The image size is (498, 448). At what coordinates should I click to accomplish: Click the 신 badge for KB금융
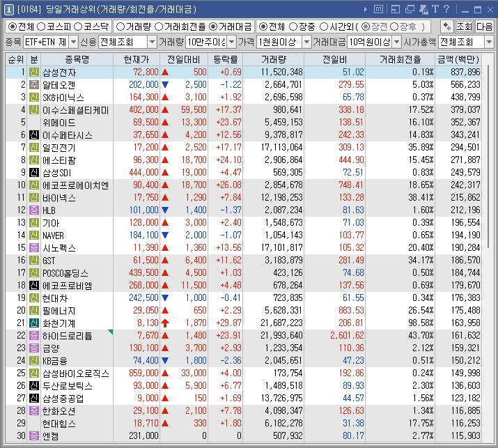click(x=34, y=361)
